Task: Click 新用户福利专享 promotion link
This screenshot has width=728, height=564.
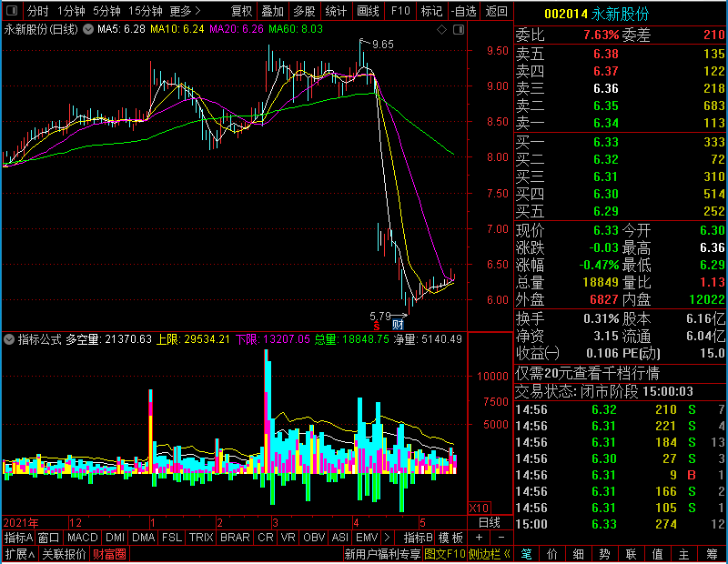Action: (382, 554)
